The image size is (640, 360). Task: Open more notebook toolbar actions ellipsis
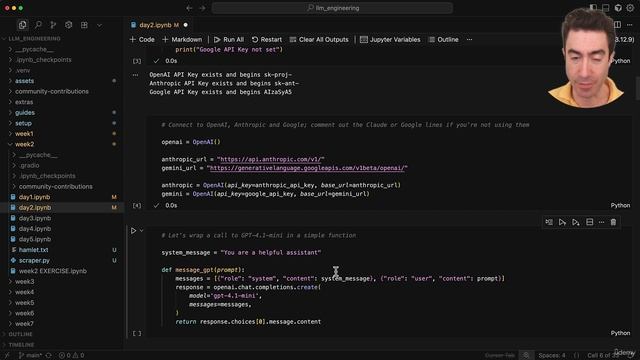tap(469, 40)
